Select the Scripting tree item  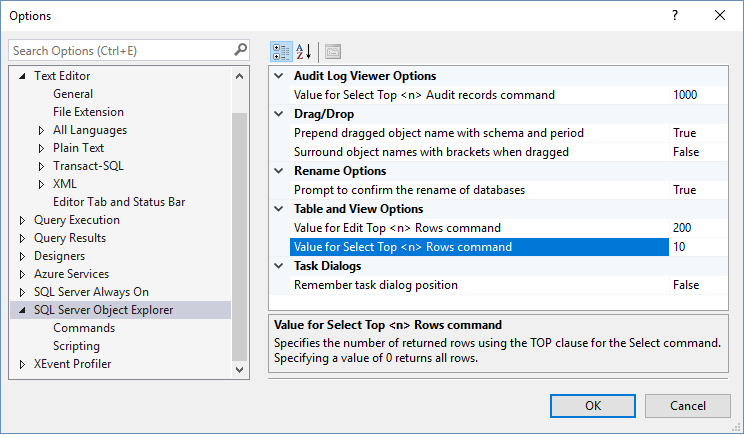76,346
